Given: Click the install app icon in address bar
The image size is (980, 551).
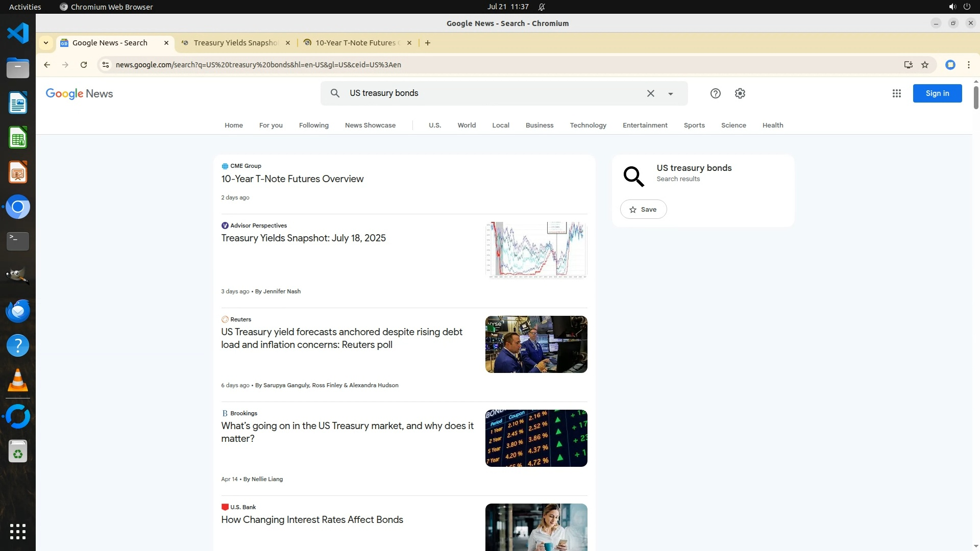Looking at the screenshot, I should (908, 65).
